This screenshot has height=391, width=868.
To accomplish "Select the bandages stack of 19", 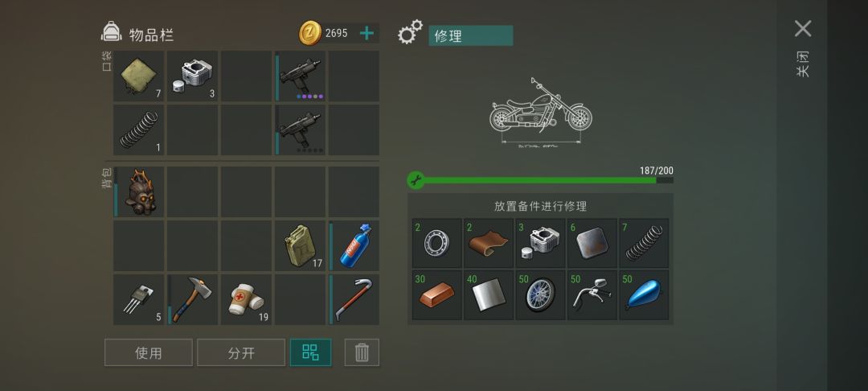I will coord(247,299).
